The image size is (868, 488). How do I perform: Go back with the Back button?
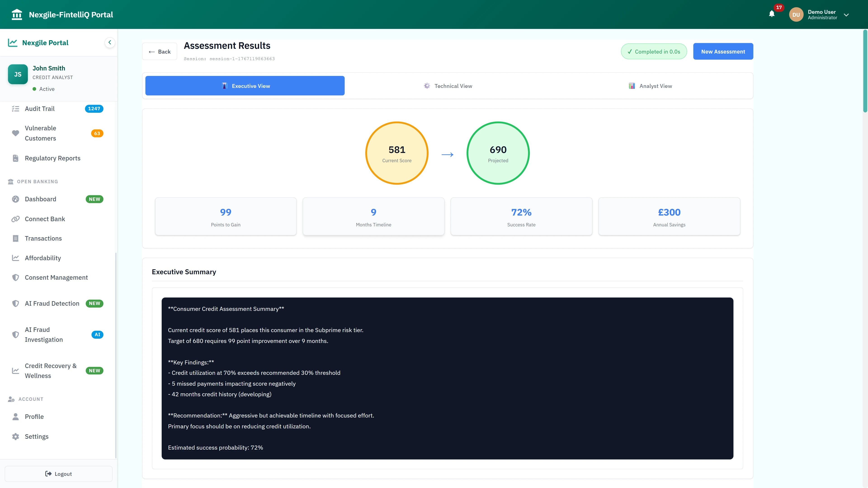[160, 52]
